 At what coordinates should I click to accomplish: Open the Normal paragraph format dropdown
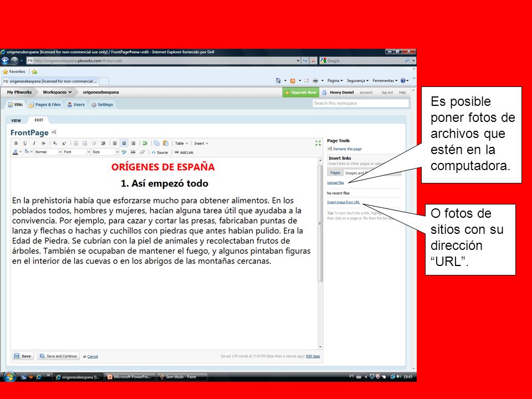(48, 152)
